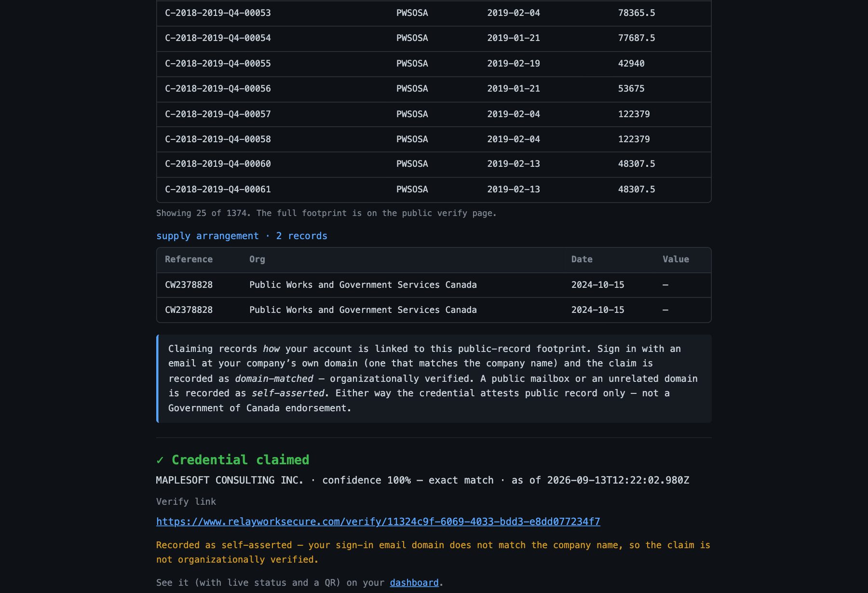868x593 pixels.
Task: Click the Verify link label
Action: (186, 502)
